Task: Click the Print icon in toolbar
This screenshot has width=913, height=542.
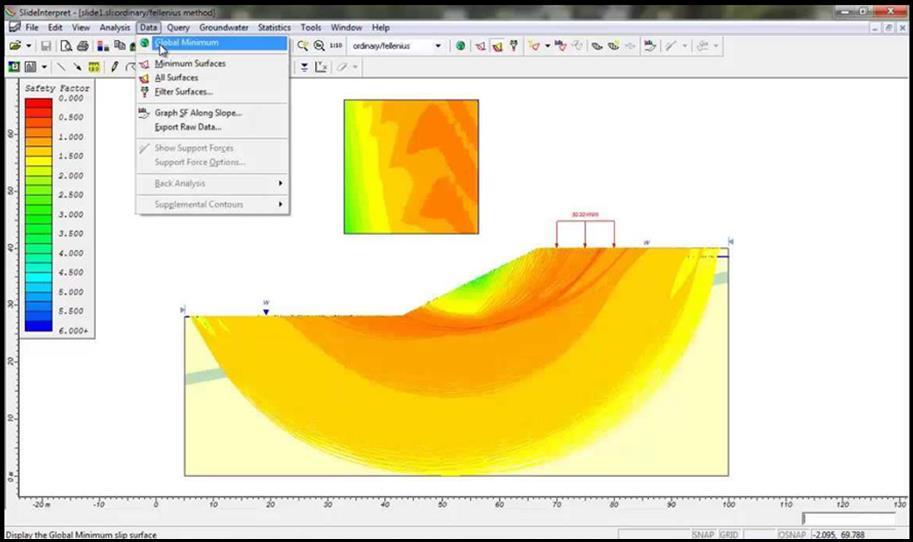Action: (83, 46)
